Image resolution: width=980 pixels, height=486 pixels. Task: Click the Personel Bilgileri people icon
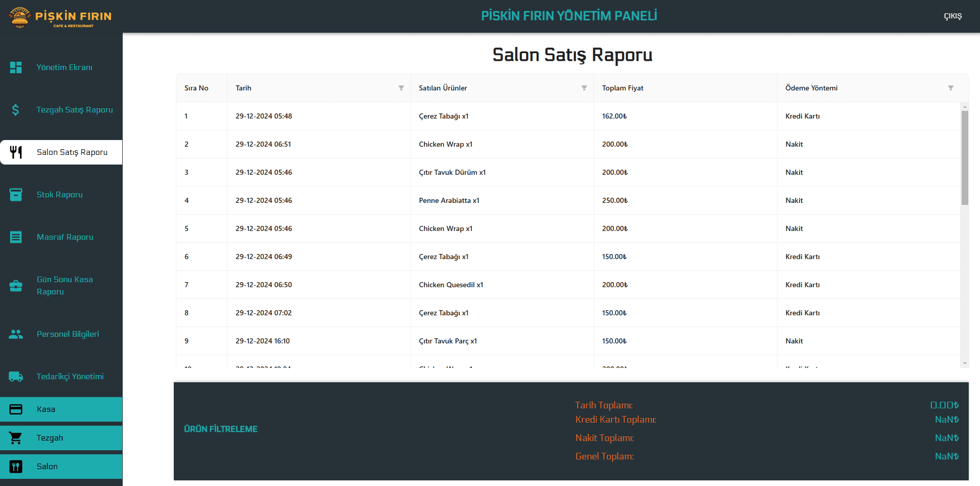(x=16, y=334)
